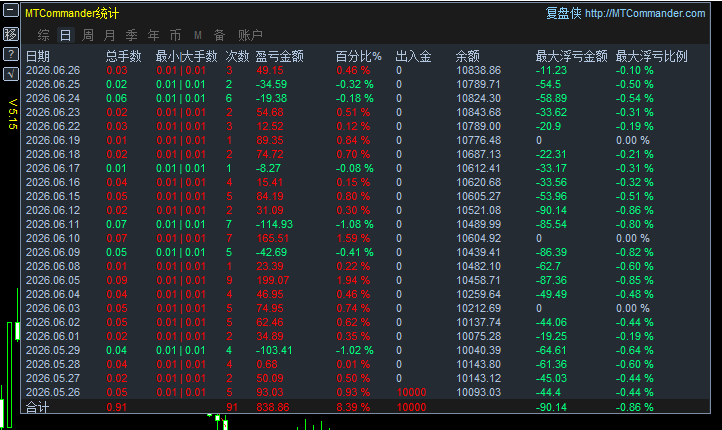Image resolution: width=722 pixels, height=430 pixels.
Task: Click the 出入金 column header
Action: [x=413, y=56]
